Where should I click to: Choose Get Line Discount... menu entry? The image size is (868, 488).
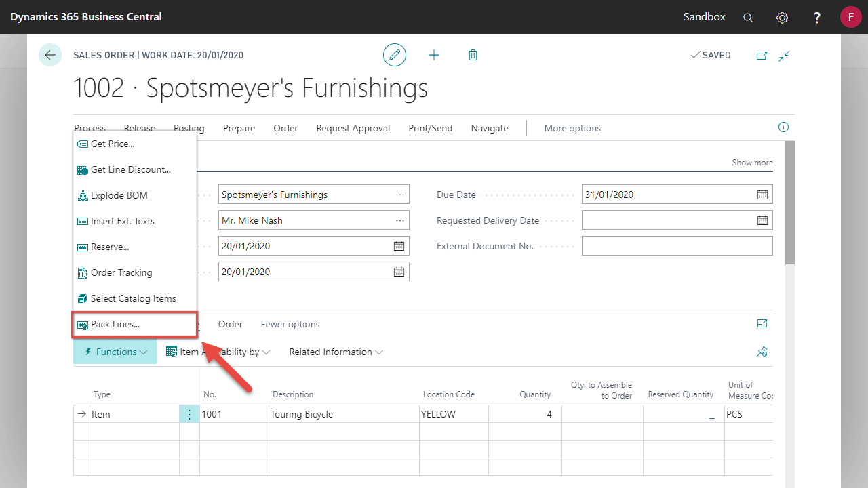coord(135,169)
